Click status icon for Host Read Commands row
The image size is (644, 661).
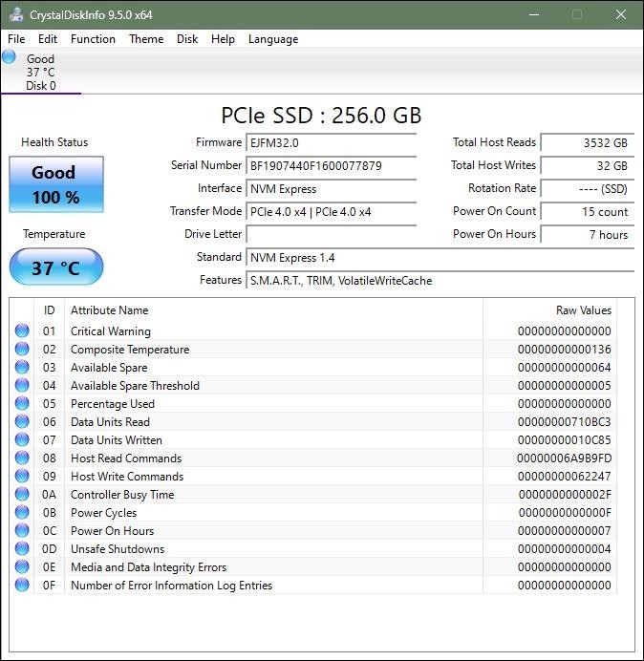point(22,458)
